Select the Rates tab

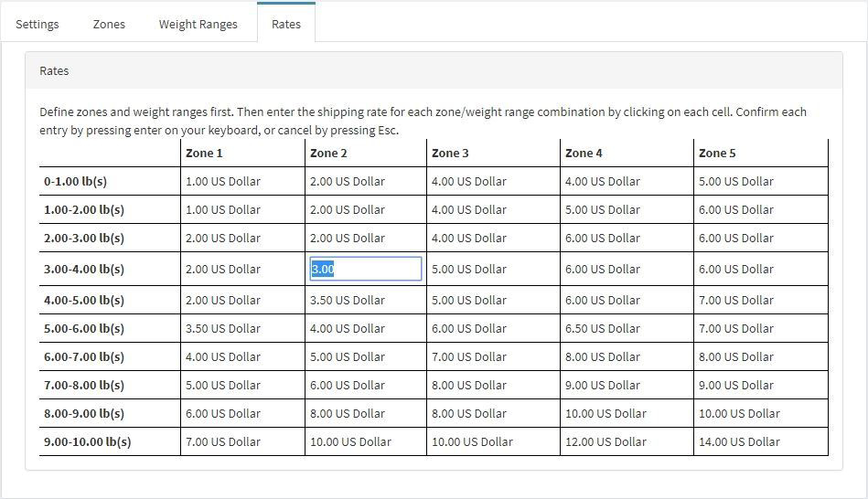pos(285,24)
